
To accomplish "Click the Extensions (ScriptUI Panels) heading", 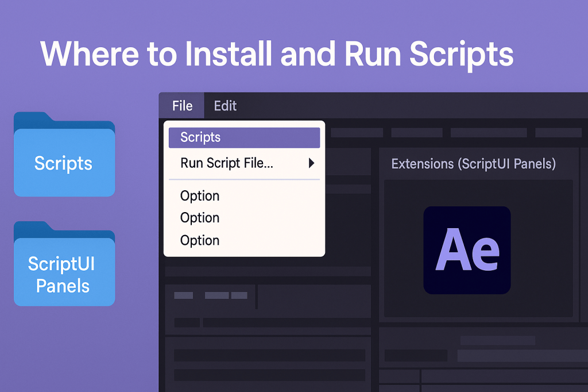I will point(473,164).
